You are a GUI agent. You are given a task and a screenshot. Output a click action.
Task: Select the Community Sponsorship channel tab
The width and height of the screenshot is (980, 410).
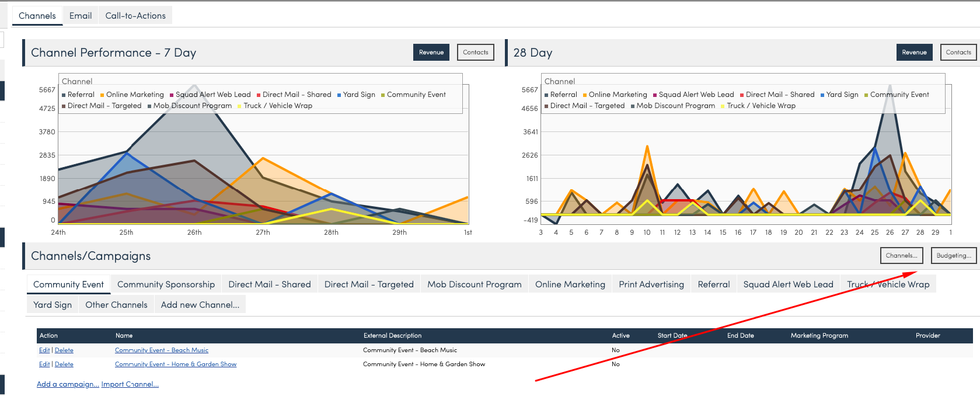166,284
